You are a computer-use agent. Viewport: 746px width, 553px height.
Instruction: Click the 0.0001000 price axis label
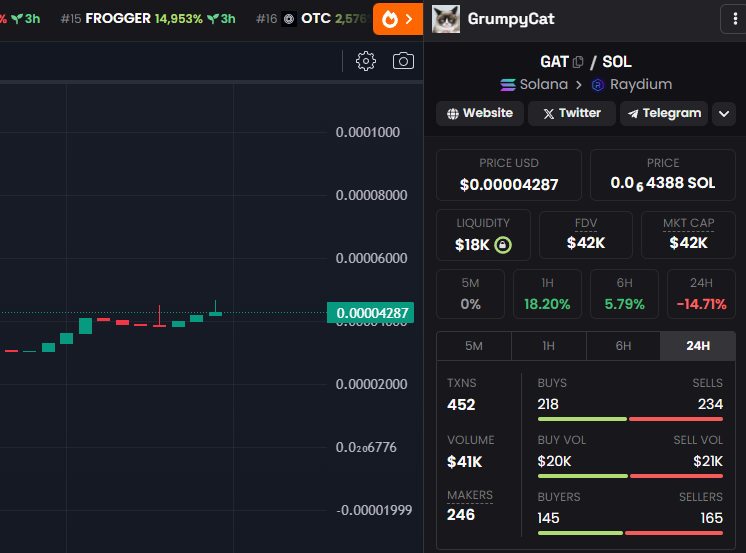[368, 132]
